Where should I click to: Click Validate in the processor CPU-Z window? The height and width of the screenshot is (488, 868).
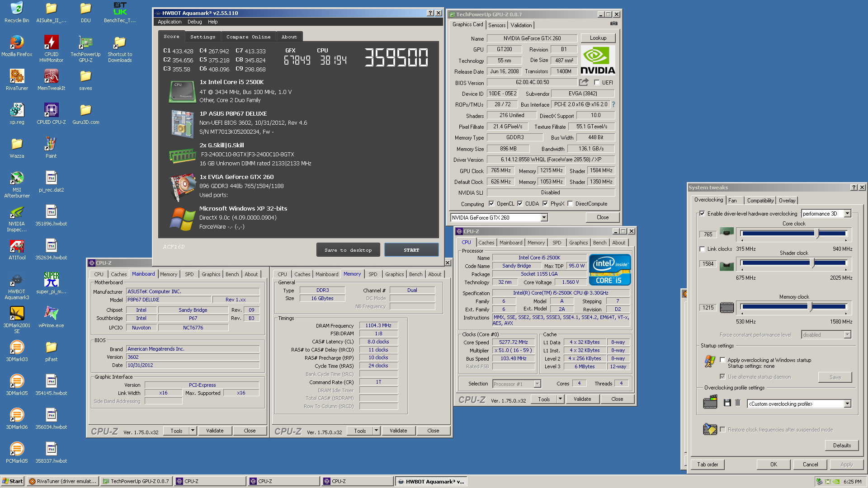[x=582, y=399]
